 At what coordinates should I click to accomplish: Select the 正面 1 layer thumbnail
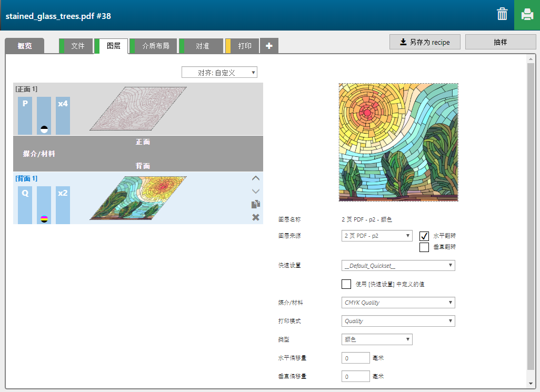pos(138,109)
